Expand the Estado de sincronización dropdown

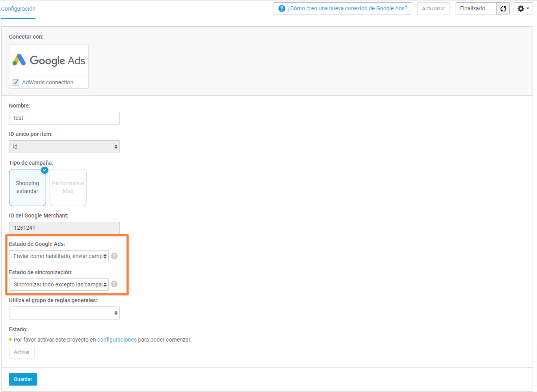coord(59,284)
